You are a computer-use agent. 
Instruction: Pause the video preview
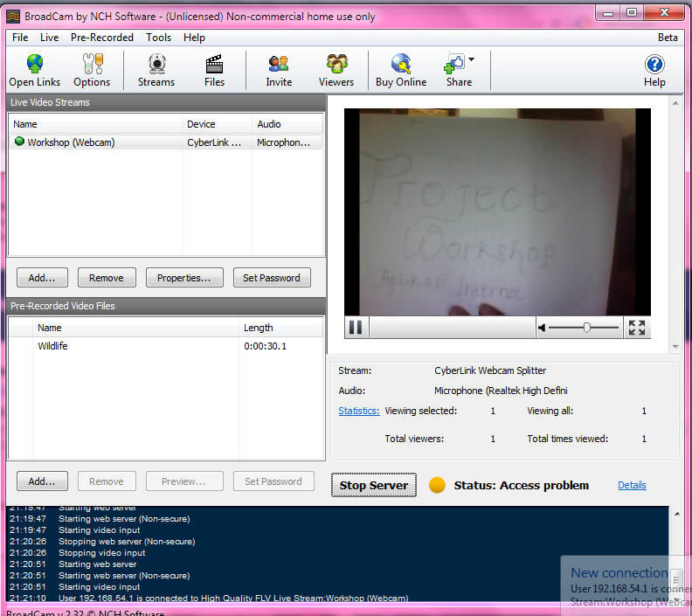coord(356,328)
